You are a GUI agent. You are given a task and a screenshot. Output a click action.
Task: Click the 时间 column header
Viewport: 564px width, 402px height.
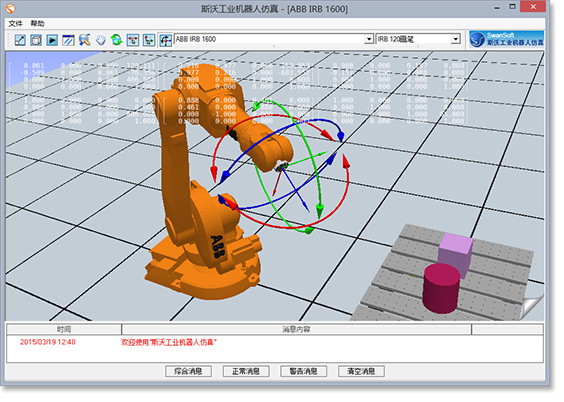(x=64, y=329)
